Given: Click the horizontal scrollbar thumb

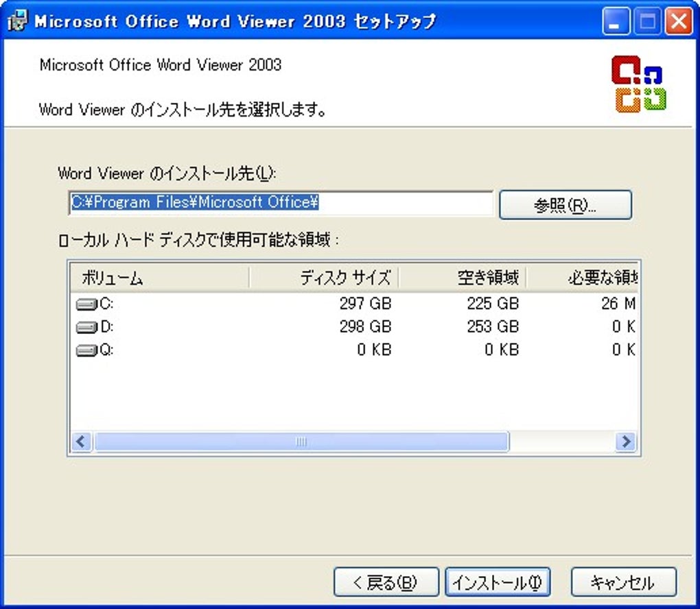Looking at the screenshot, I should click(x=301, y=442).
